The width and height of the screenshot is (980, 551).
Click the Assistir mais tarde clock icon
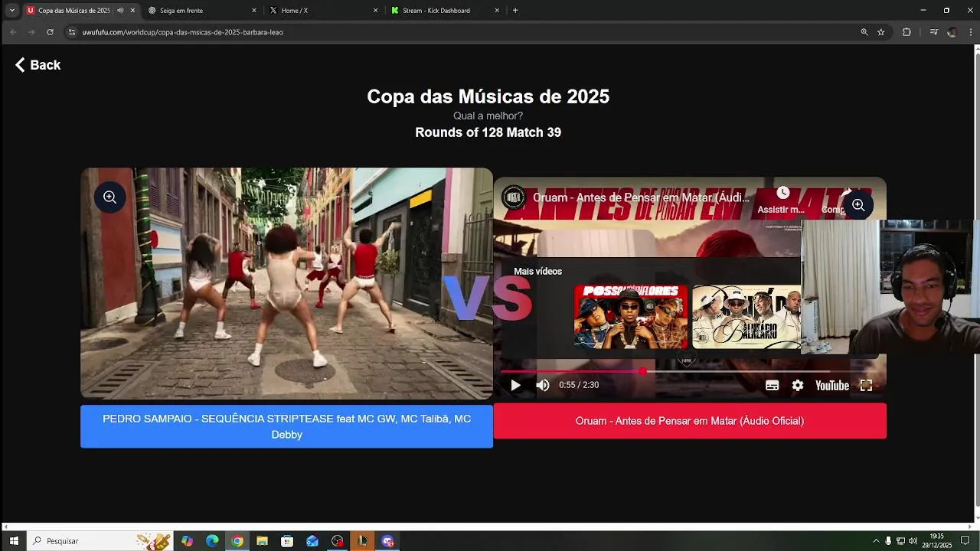click(782, 193)
